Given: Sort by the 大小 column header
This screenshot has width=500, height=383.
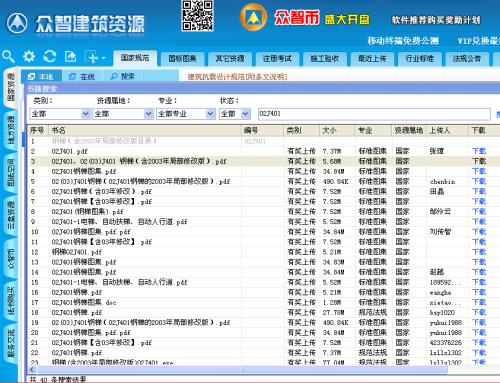Looking at the screenshot, I should tap(337, 130).
